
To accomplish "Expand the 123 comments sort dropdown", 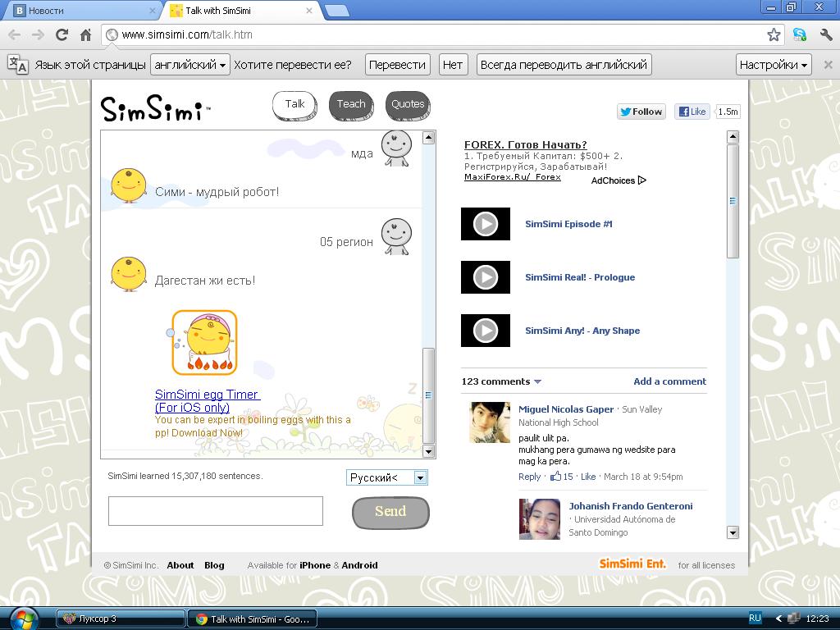I will pos(537,381).
